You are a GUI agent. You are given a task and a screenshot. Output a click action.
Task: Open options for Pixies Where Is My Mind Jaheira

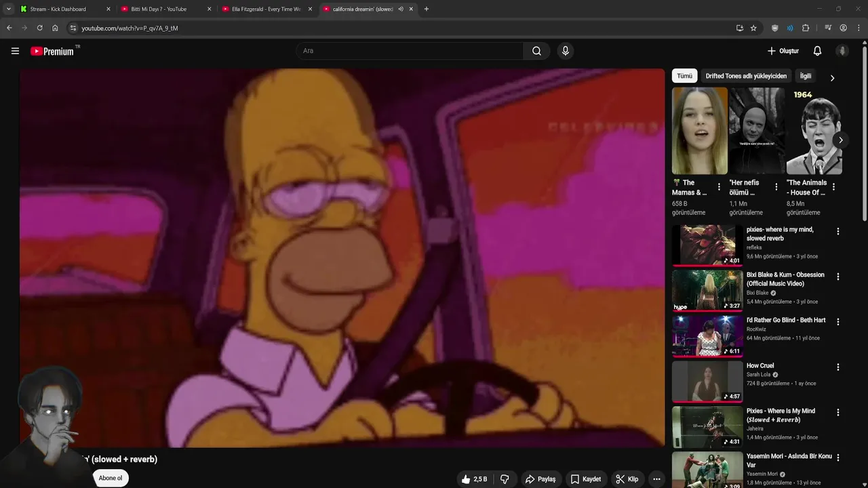pyautogui.click(x=837, y=412)
